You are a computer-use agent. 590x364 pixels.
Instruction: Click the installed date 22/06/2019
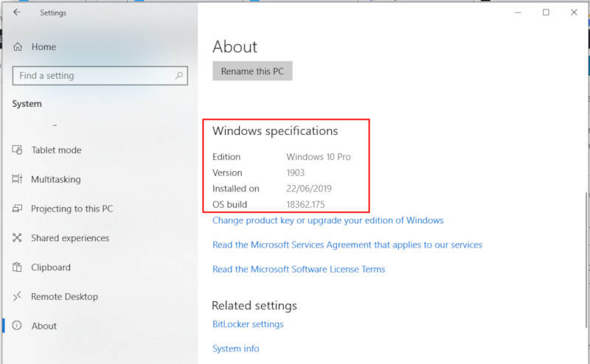pyautogui.click(x=309, y=189)
